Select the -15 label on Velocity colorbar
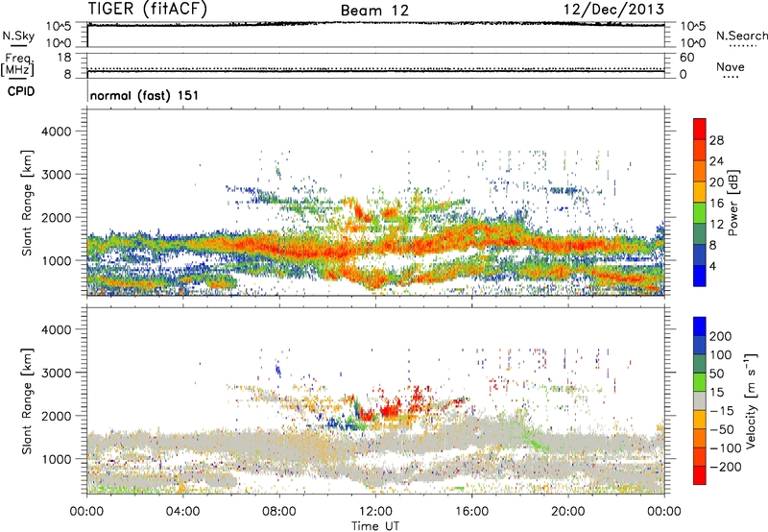Image resolution: width=768 pixels, height=532 pixels. [x=722, y=411]
